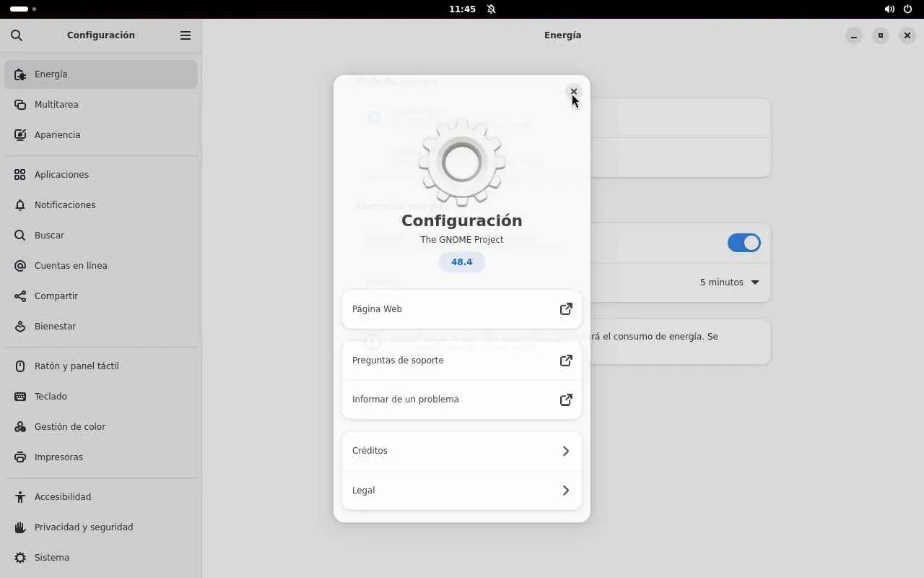Image resolution: width=924 pixels, height=578 pixels.
Task: Click the Aplicaciones grid icon
Action: [x=20, y=175]
